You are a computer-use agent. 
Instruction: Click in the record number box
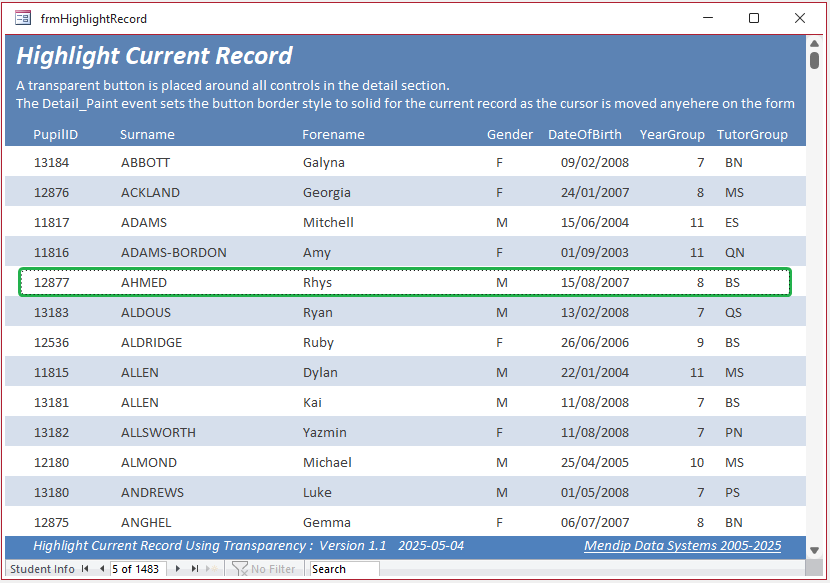138,569
